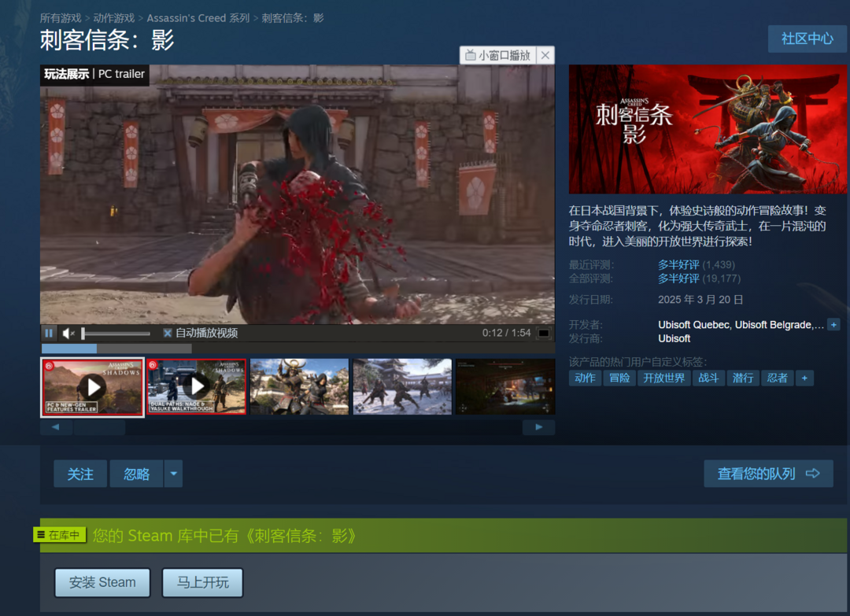This screenshot has height=616, width=850.
Task: Play the PC & New-Gen Features trailer thumbnail
Action: (x=93, y=387)
